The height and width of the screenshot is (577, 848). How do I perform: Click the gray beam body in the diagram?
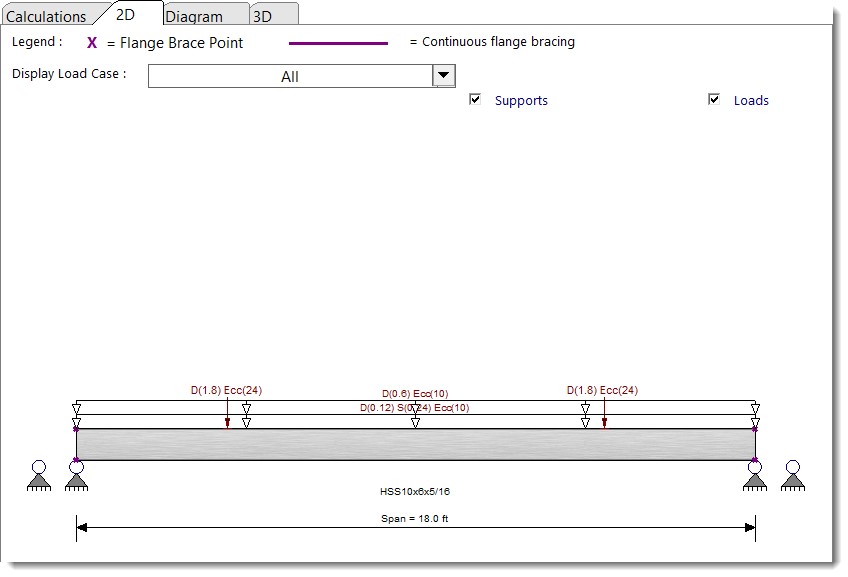[415, 445]
